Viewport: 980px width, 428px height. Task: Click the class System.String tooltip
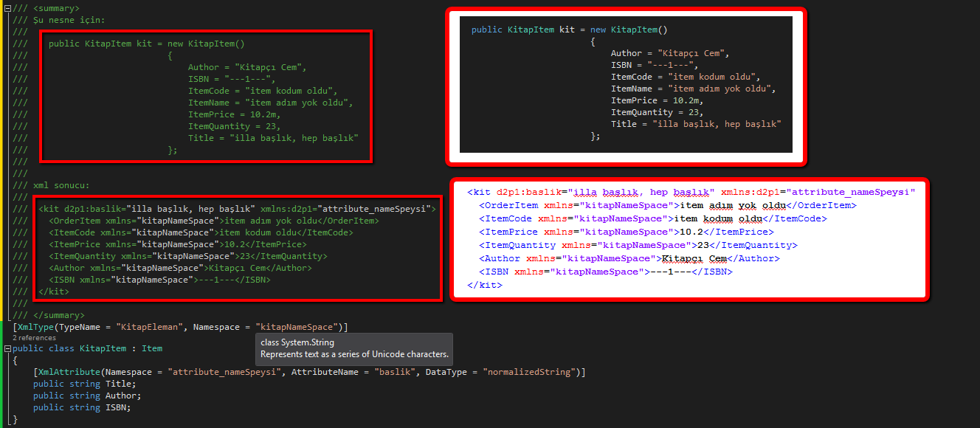click(x=354, y=349)
